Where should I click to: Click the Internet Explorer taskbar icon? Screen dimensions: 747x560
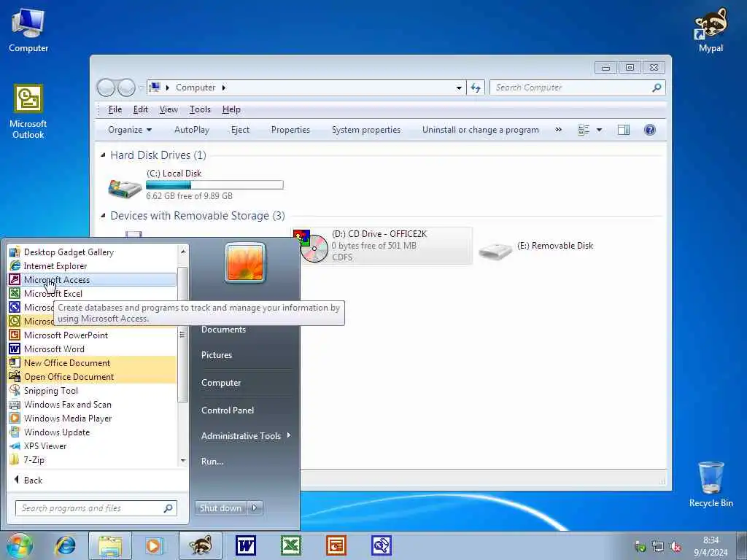coord(65,545)
